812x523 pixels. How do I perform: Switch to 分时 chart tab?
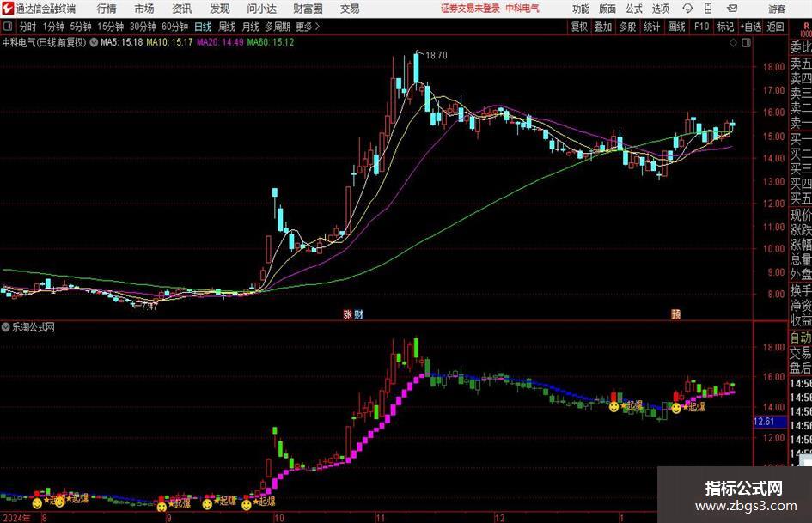(27, 27)
